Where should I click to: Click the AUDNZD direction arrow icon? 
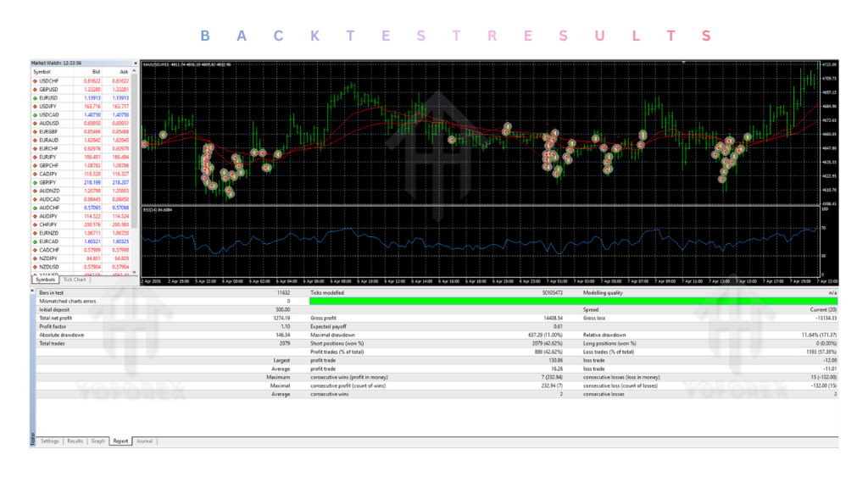(36, 191)
